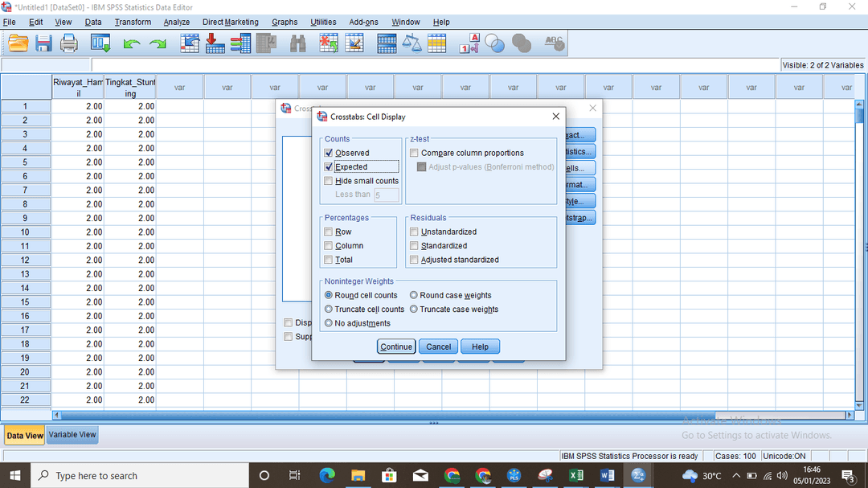Show hidden system tray icons chevron
Screen dimensions: 868x488
click(736, 475)
